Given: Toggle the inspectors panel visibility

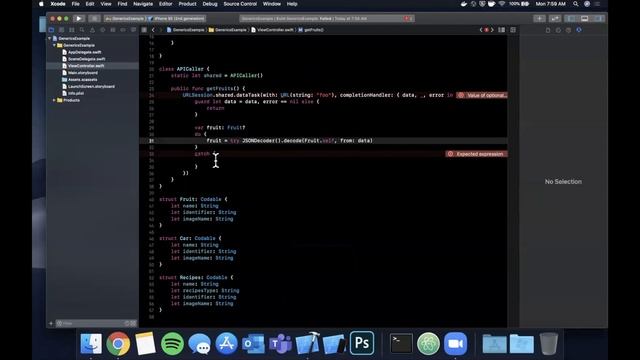Looking at the screenshot, I should tap(598, 18).
